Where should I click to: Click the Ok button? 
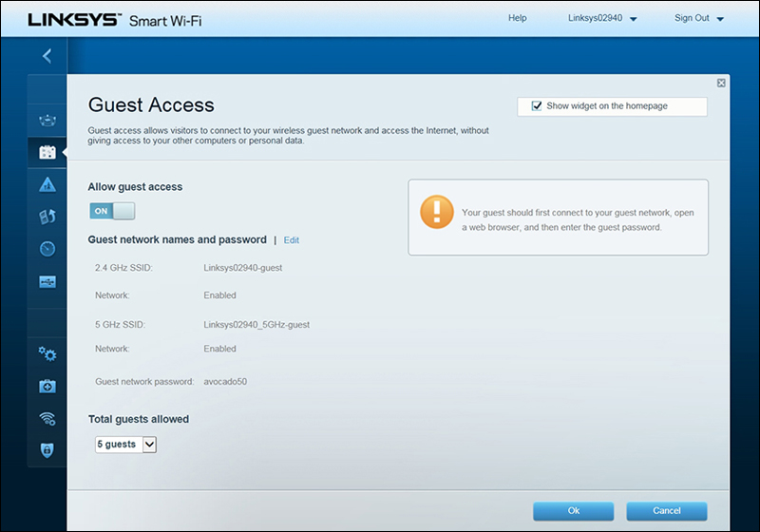[x=574, y=511]
